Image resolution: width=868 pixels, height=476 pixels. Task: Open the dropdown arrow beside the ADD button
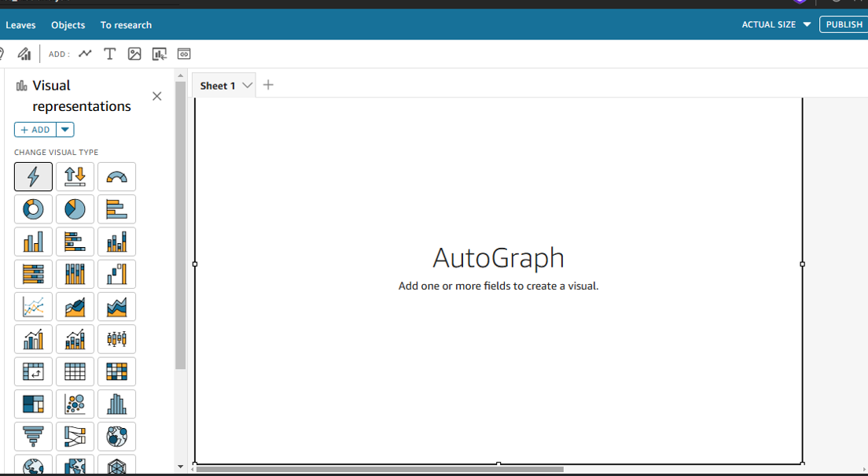point(65,130)
